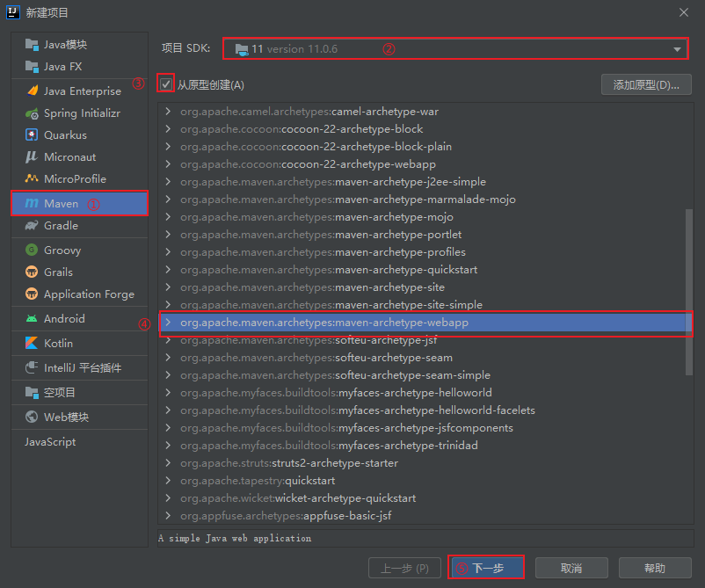Click the archetype list vertical scrollbar
This screenshot has height=588, width=705.
(689, 291)
